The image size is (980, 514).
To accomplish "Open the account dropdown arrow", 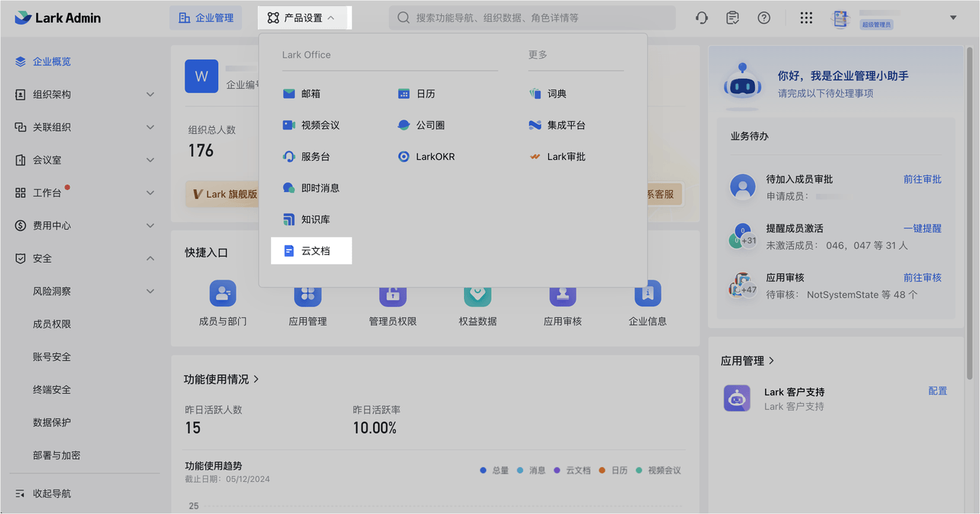I will [953, 18].
